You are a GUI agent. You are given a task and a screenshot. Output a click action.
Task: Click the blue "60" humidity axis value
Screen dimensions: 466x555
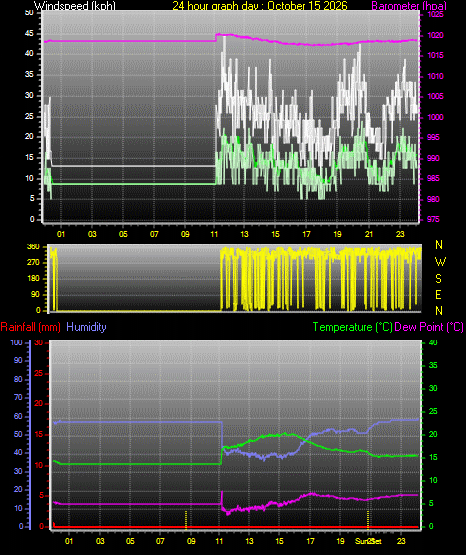(x=18, y=416)
